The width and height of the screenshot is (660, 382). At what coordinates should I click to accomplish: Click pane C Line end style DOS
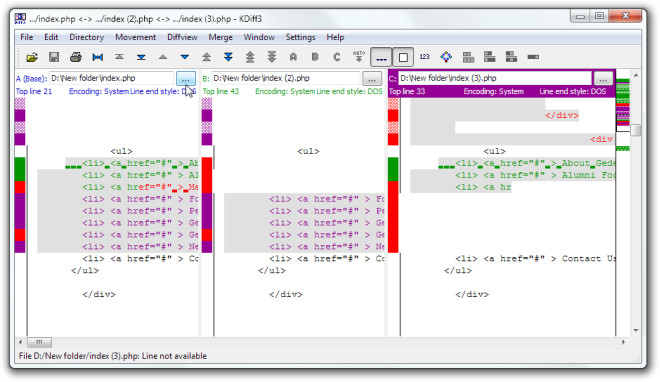coord(572,91)
